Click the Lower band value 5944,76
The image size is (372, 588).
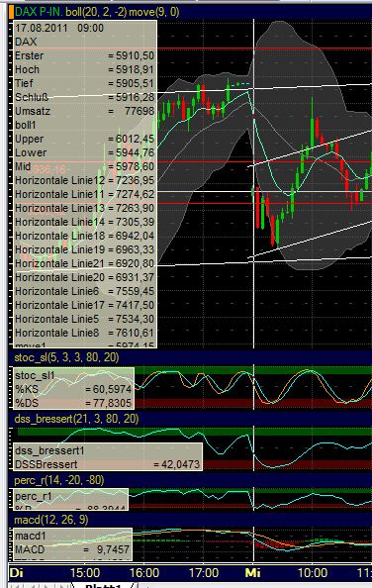click(135, 153)
